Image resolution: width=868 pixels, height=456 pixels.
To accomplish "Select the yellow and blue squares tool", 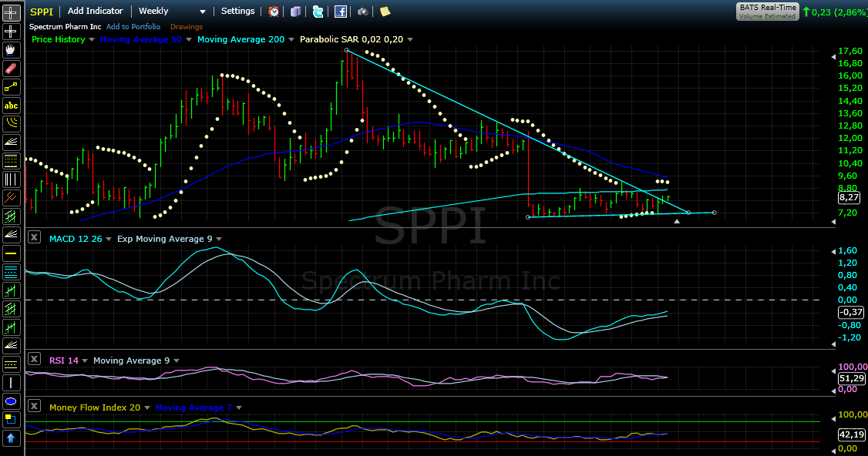I will click(x=11, y=420).
